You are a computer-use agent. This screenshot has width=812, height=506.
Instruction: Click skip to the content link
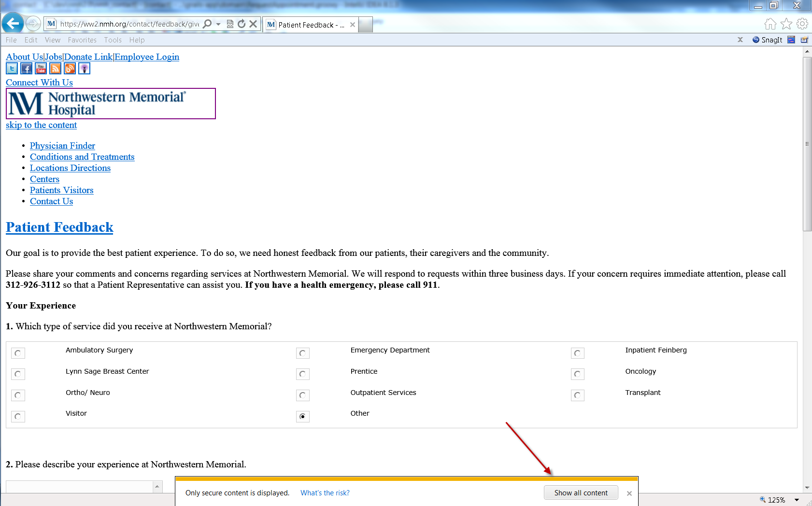coord(42,125)
